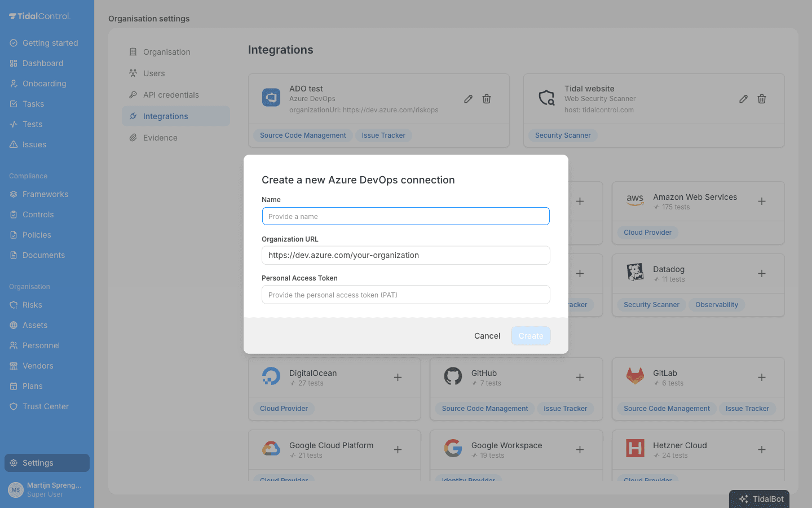Click the Controls sidebar icon
Image resolution: width=812 pixels, height=508 pixels.
click(14, 214)
